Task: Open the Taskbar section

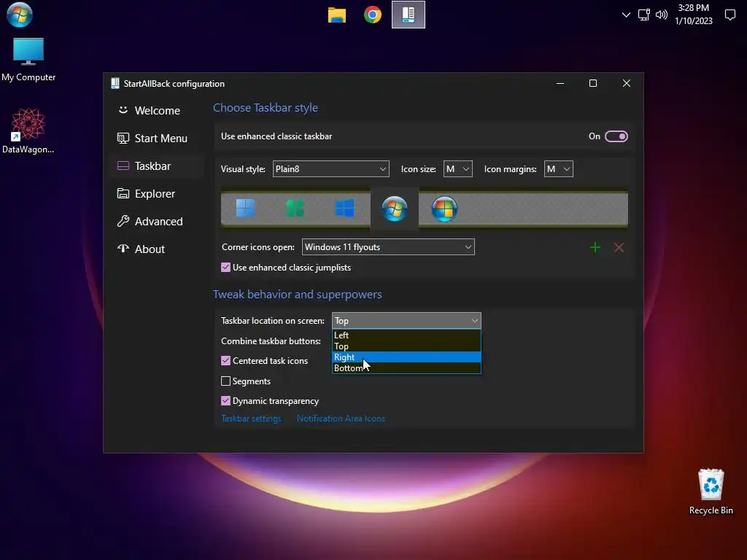Action: (x=157, y=166)
